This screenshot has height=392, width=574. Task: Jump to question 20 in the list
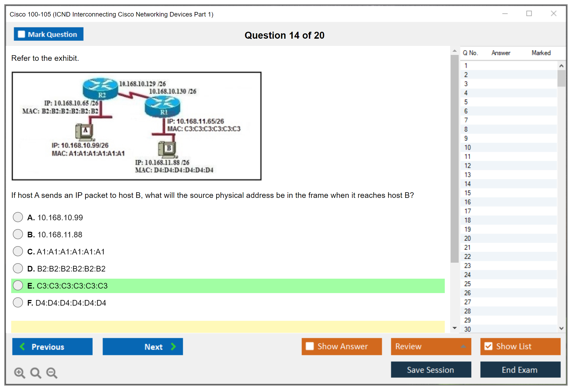467,238
